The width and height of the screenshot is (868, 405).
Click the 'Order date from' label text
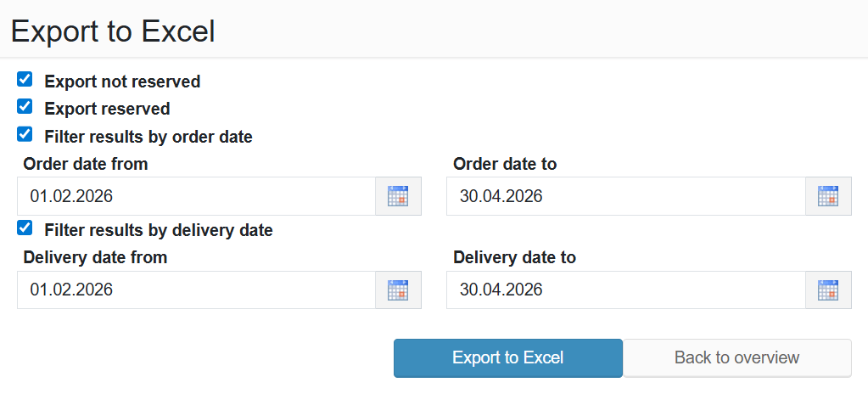click(86, 164)
